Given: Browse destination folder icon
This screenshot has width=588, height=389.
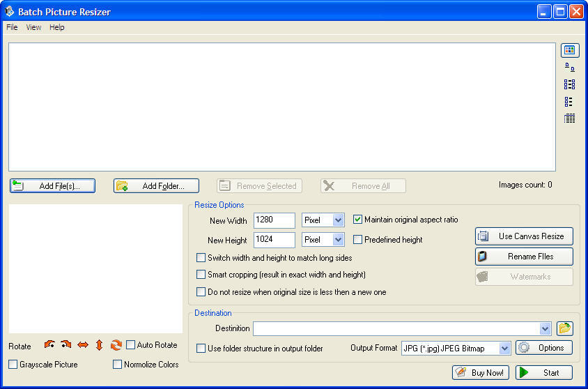Looking at the screenshot, I should click(564, 328).
